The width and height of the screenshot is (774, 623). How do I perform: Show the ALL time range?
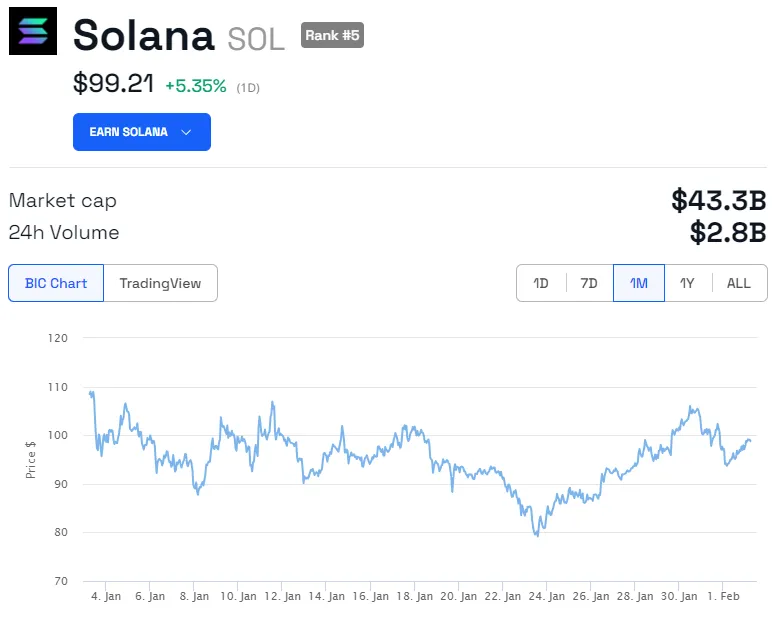[x=739, y=283]
